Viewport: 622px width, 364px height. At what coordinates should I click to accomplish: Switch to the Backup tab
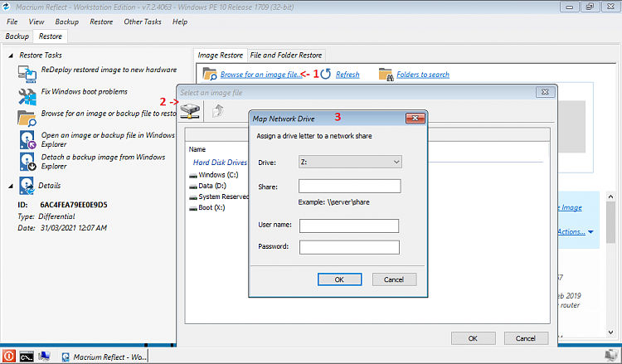pos(17,36)
